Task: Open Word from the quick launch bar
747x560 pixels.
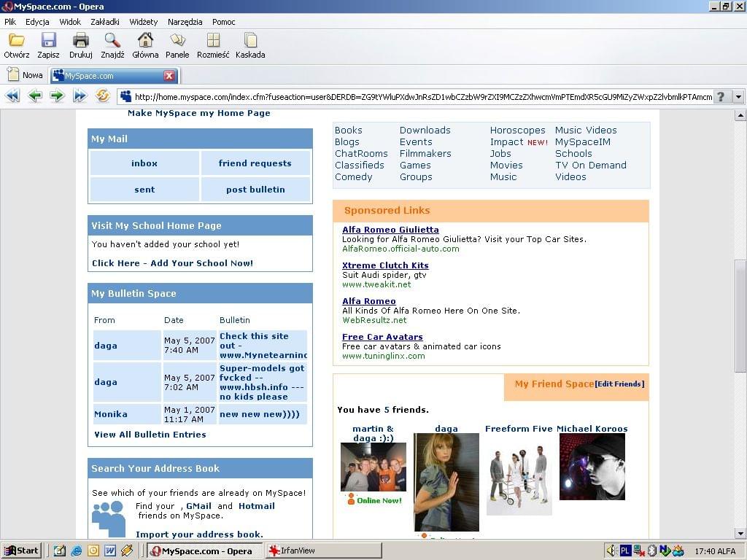Action: [110, 551]
